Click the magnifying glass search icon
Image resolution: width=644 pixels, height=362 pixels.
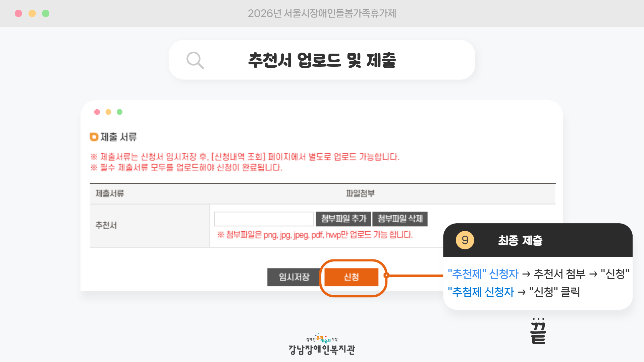point(195,60)
